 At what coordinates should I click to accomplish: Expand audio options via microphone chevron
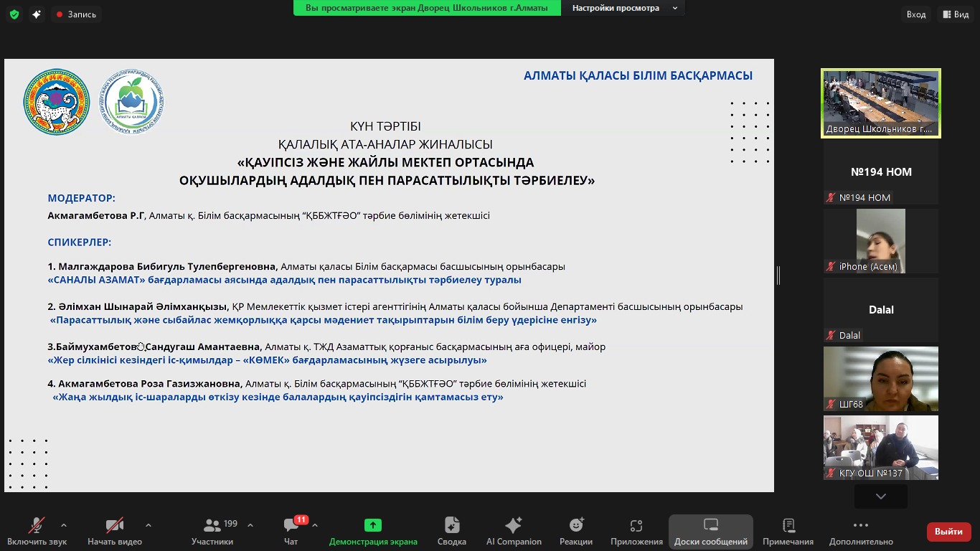point(63,524)
